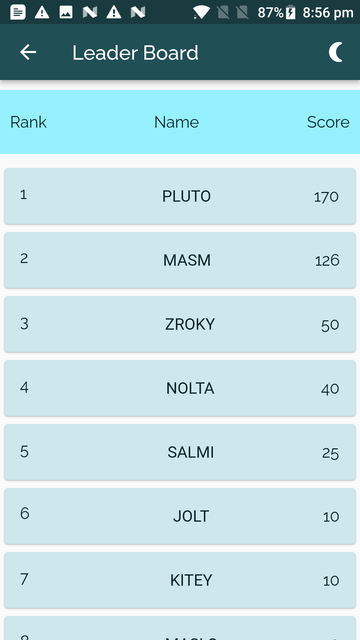Screen dimensions: 360x640
Task: Click the Rank column header
Action: coord(28,122)
